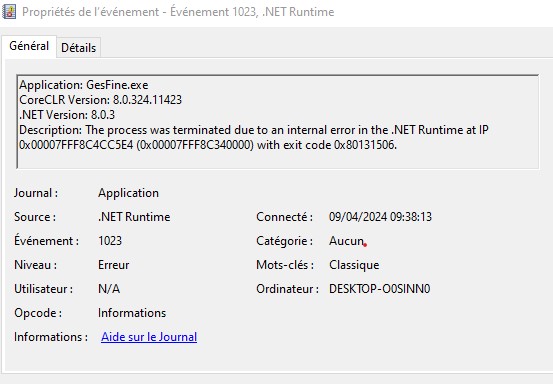Click the 'Journal :' label
The image size is (553, 384).
point(36,193)
